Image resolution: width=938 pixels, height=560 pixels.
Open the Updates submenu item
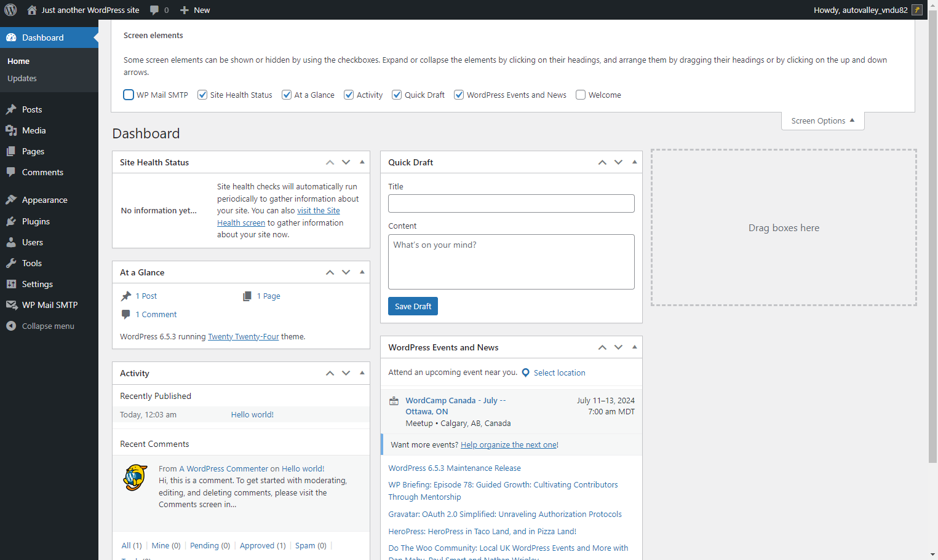point(22,79)
